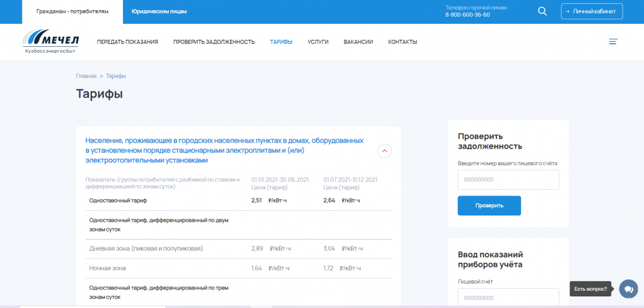Open the chat bubble icon

click(x=628, y=289)
